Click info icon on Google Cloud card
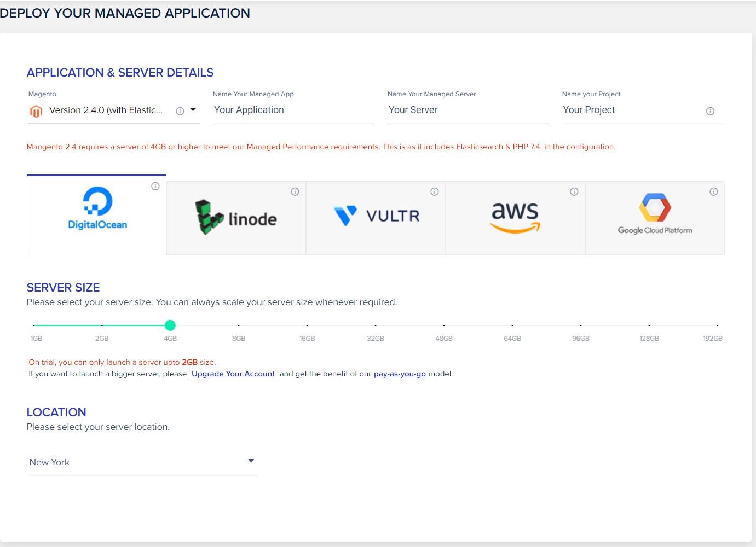This screenshot has height=547, width=756. [714, 191]
